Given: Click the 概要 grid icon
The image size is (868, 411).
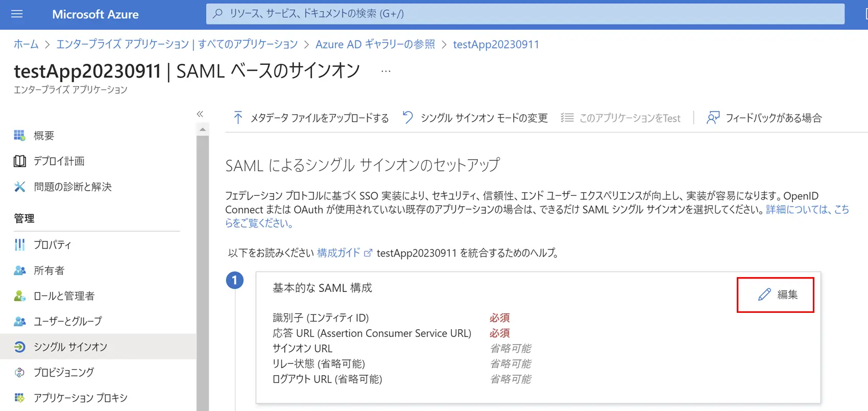Looking at the screenshot, I should point(19,135).
